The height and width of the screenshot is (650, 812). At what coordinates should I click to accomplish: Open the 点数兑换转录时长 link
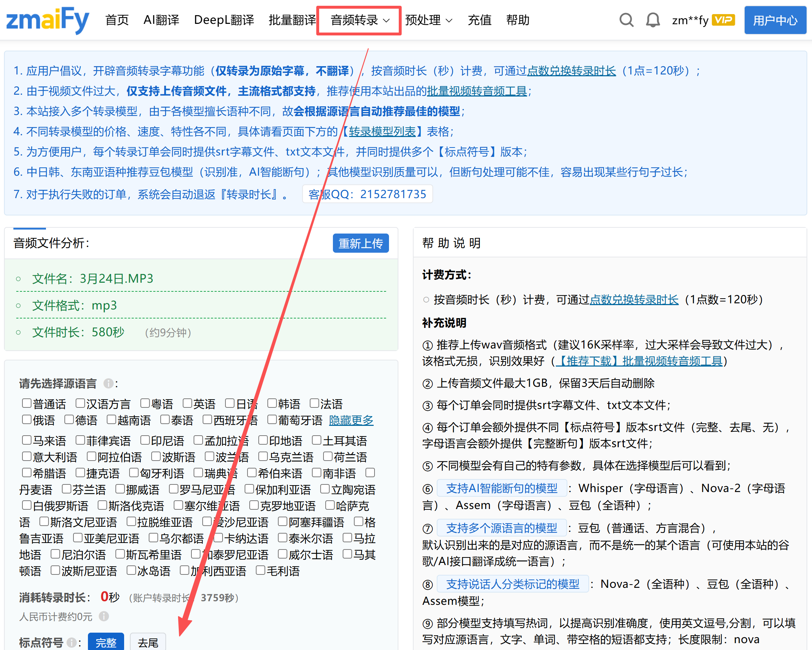[x=571, y=71]
